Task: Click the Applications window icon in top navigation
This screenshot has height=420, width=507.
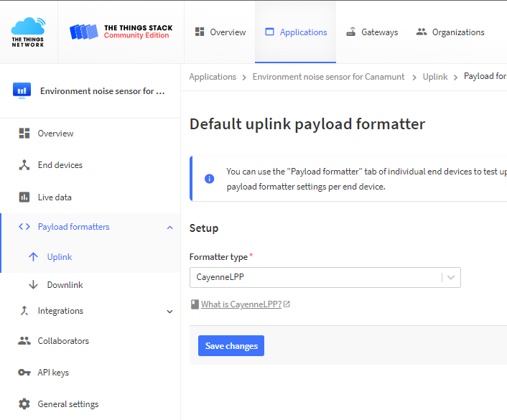Action: 269,32
